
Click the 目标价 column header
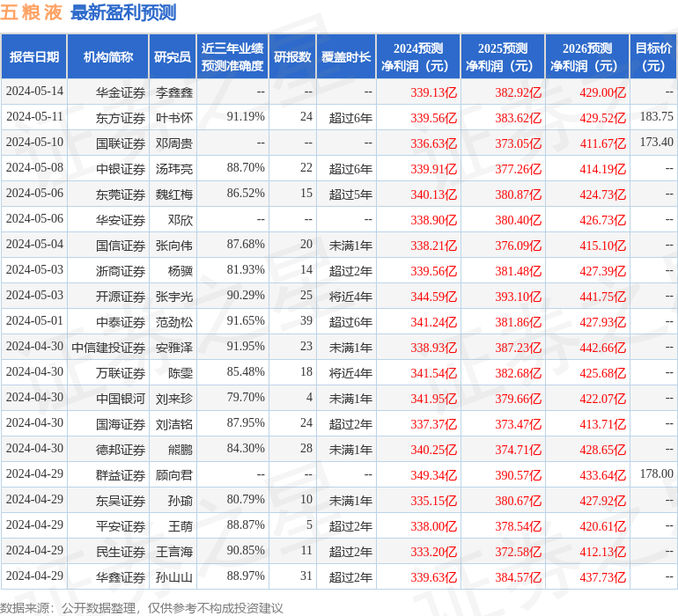[653, 57]
